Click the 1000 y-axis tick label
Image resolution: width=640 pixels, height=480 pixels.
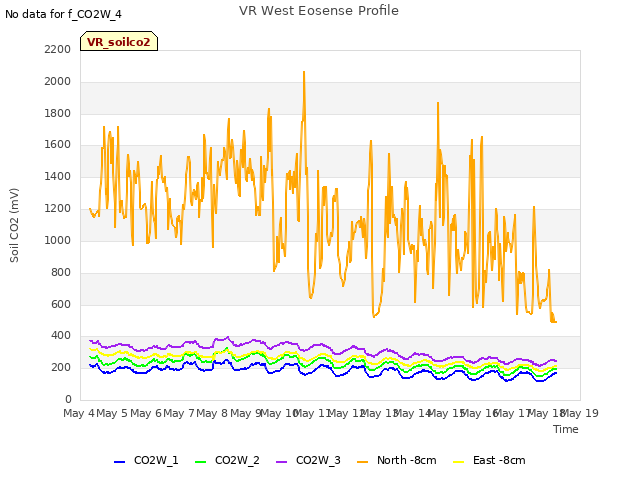(58, 240)
